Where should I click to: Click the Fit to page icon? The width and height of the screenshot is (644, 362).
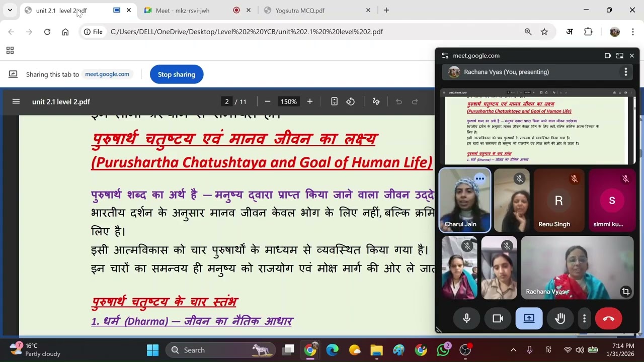tap(334, 102)
